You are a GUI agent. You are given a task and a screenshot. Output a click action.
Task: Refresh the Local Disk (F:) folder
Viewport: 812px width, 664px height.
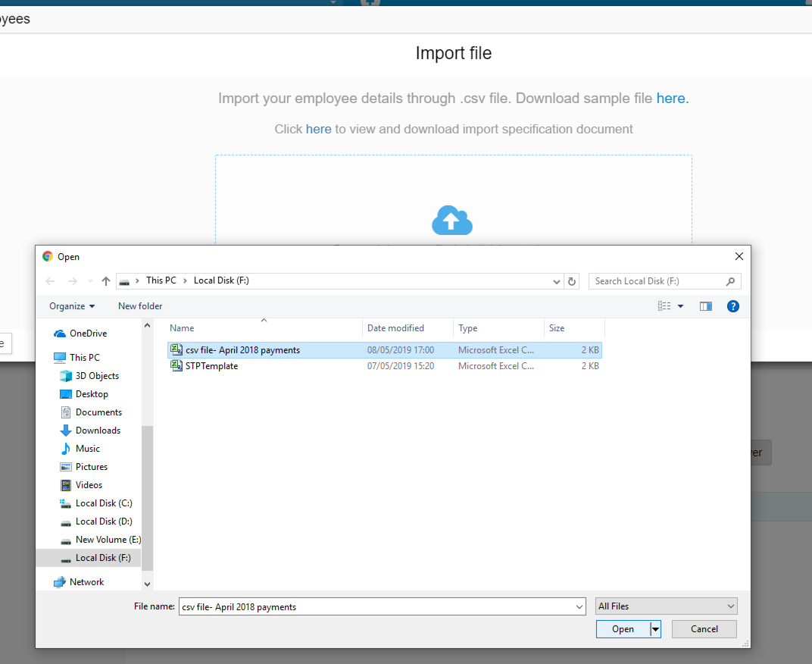tap(573, 281)
